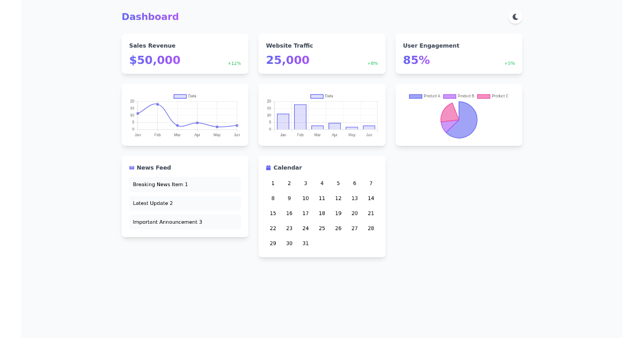Open Important Announcement 3

point(185,222)
